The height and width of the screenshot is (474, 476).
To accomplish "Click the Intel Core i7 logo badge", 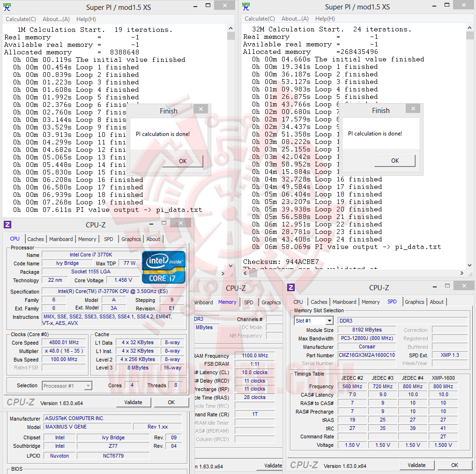I will (x=164, y=267).
